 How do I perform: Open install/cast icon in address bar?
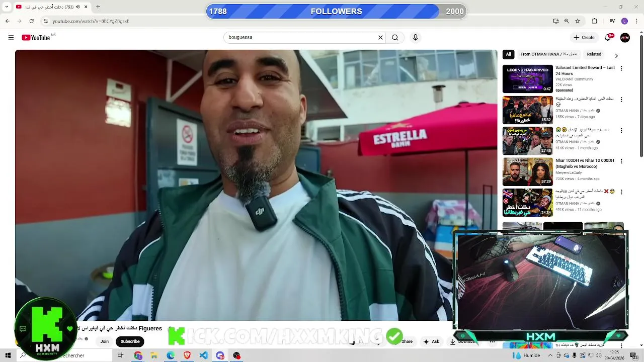point(555,21)
